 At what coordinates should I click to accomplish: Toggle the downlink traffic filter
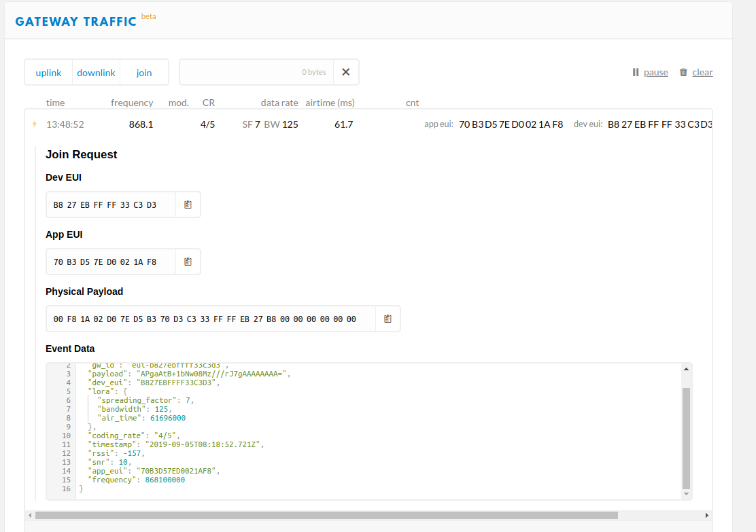point(96,73)
